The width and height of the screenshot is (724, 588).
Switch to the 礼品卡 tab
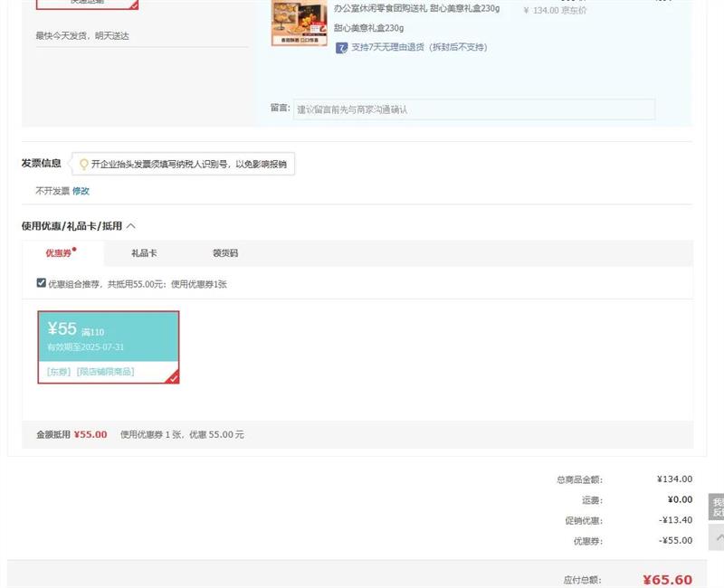point(144,253)
